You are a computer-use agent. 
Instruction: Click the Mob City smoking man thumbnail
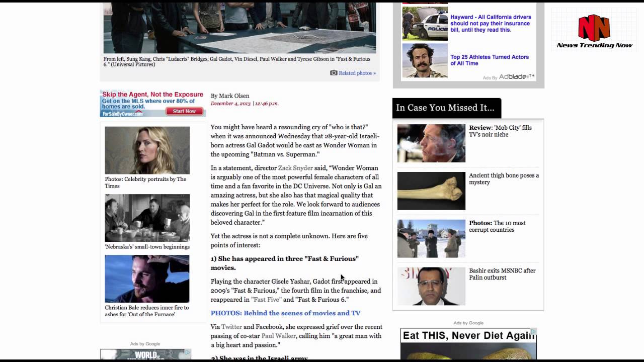[431, 143]
